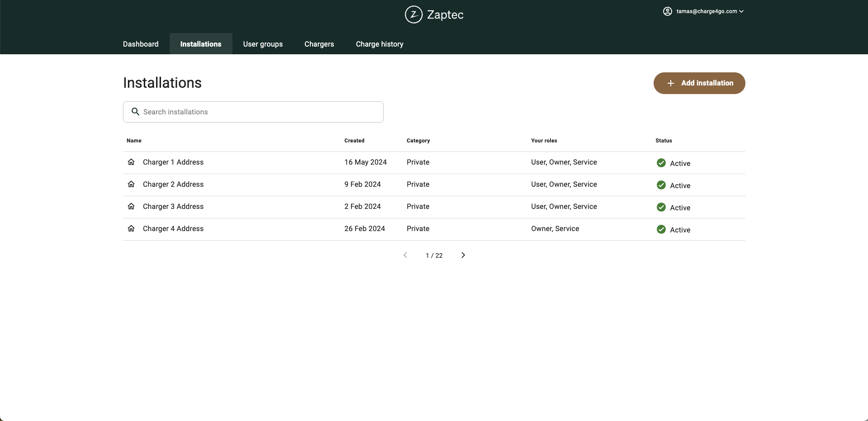Click the green check icon for Charger 2

[x=661, y=185]
